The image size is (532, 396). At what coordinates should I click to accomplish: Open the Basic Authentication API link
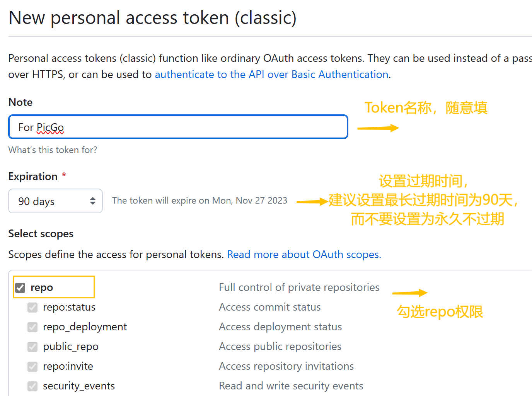(x=271, y=74)
